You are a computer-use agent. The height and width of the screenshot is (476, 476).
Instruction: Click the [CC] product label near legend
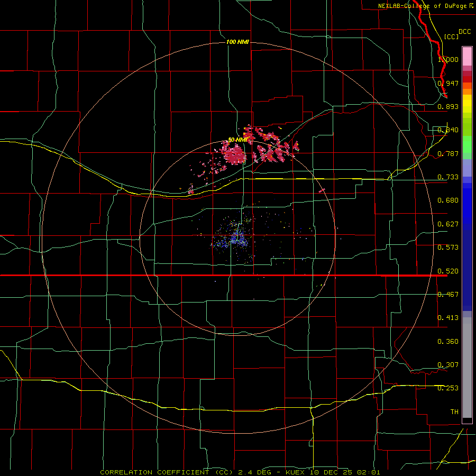[x=452, y=36]
